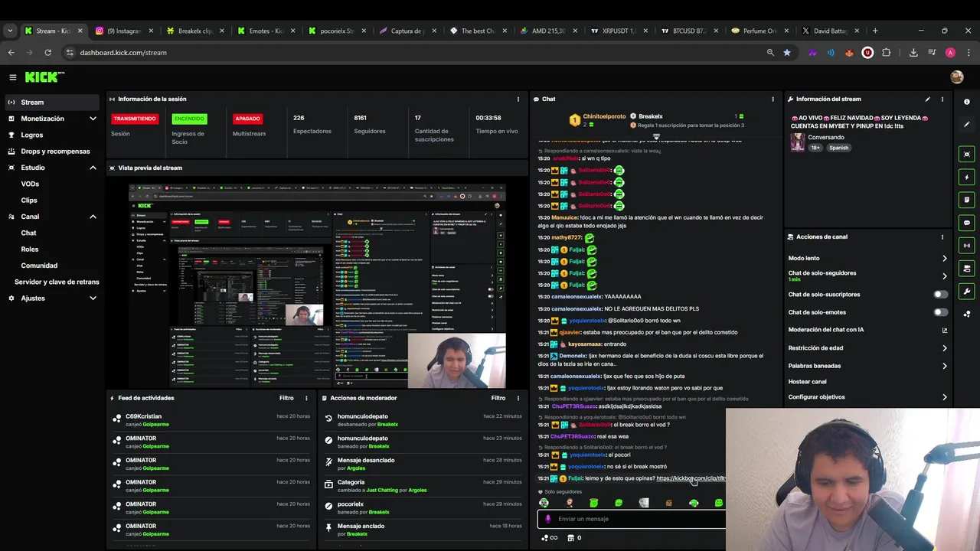Viewport: 980px width, 551px height.
Task: Open Configurar objetivos chevron
Action: (944, 397)
